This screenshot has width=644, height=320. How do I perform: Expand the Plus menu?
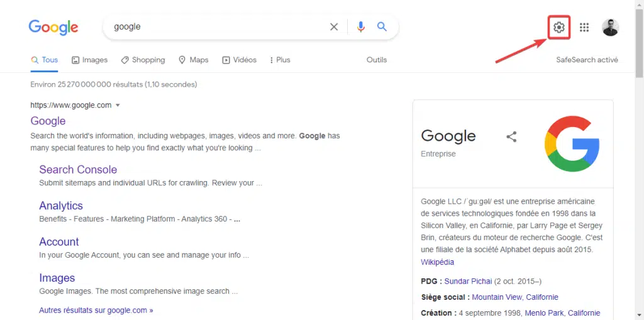280,60
